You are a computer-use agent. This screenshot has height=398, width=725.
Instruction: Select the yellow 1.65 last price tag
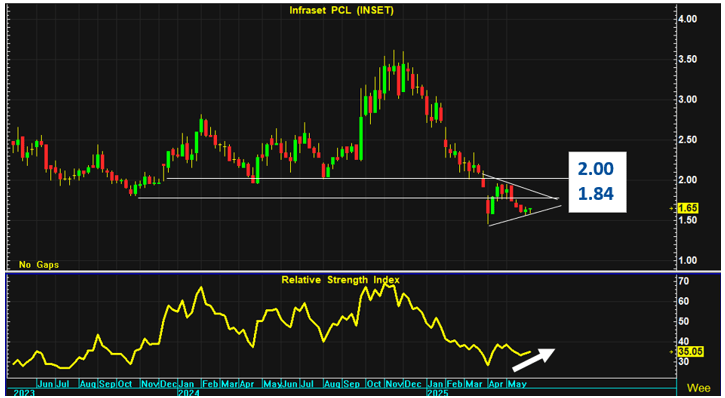click(x=688, y=208)
